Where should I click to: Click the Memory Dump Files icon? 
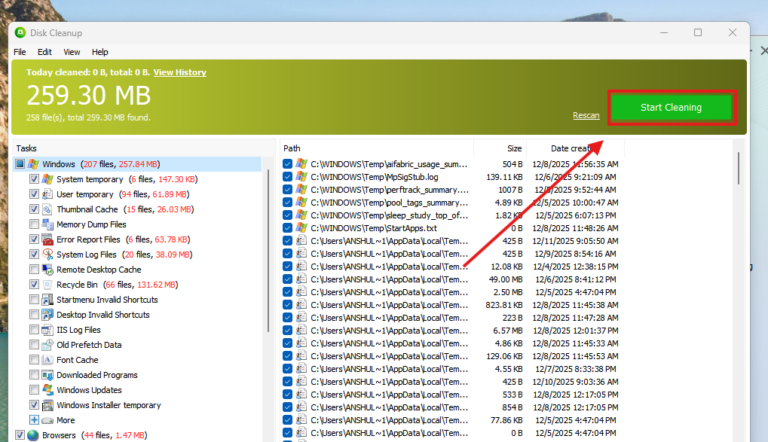(x=48, y=224)
